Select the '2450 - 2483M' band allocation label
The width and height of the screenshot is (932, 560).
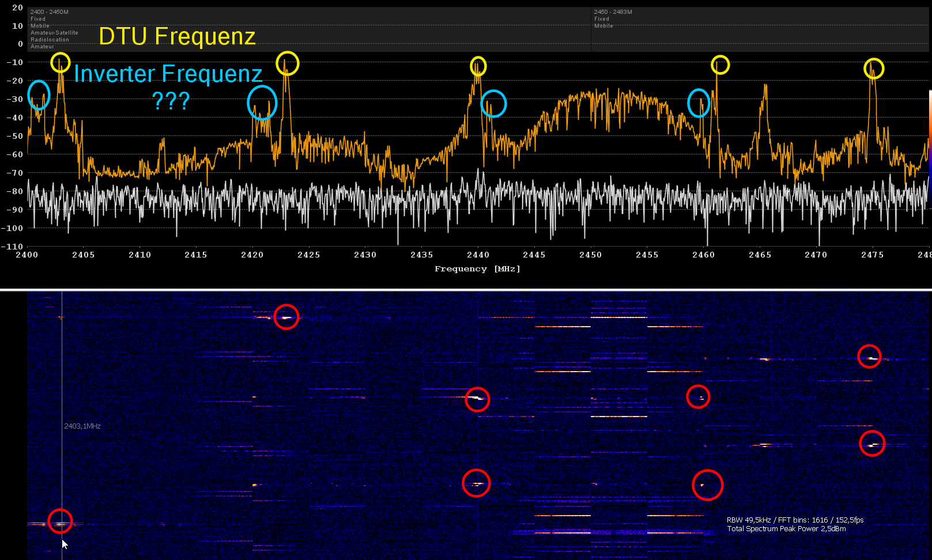[613, 12]
